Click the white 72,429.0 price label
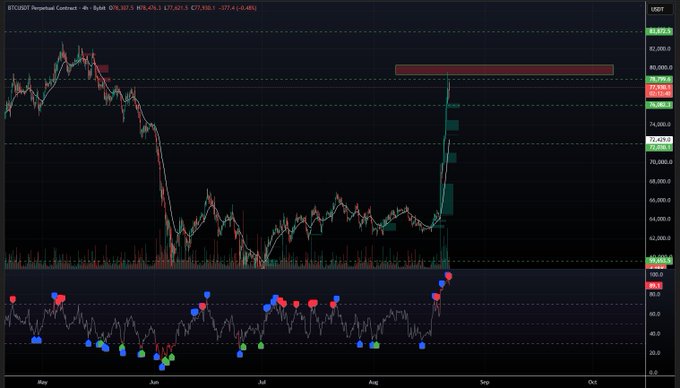Viewport: 680px width, 388px height. [x=659, y=140]
